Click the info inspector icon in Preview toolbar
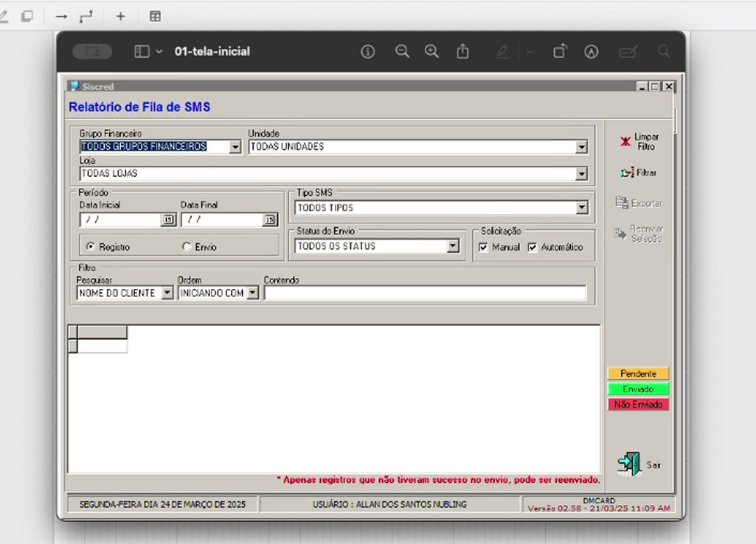The width and height of the screenshot is (756, 544). point(367,52)
